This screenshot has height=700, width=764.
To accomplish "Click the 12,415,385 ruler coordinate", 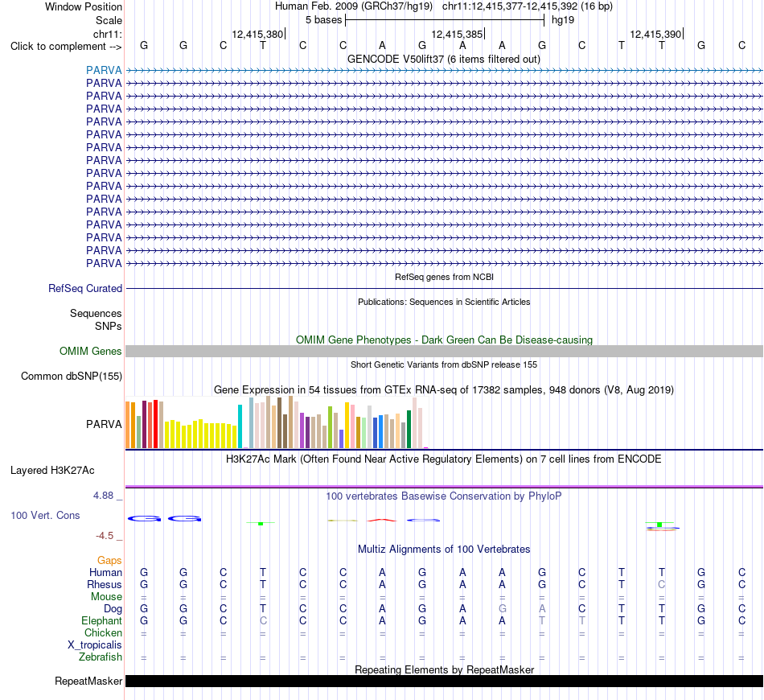I will [457, 34].
